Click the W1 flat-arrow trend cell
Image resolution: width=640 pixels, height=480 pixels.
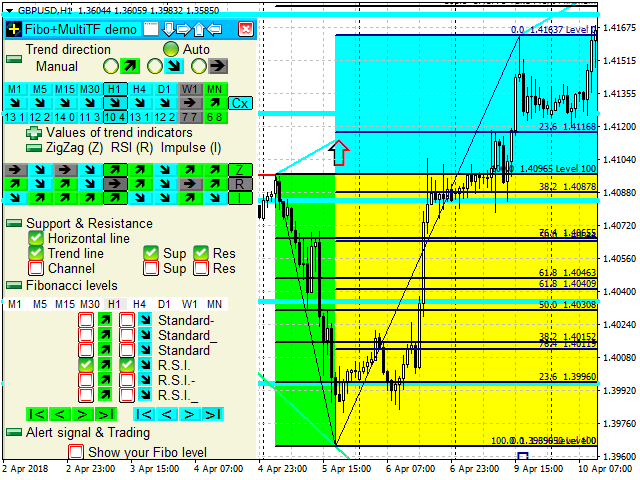tap(190, 103)
